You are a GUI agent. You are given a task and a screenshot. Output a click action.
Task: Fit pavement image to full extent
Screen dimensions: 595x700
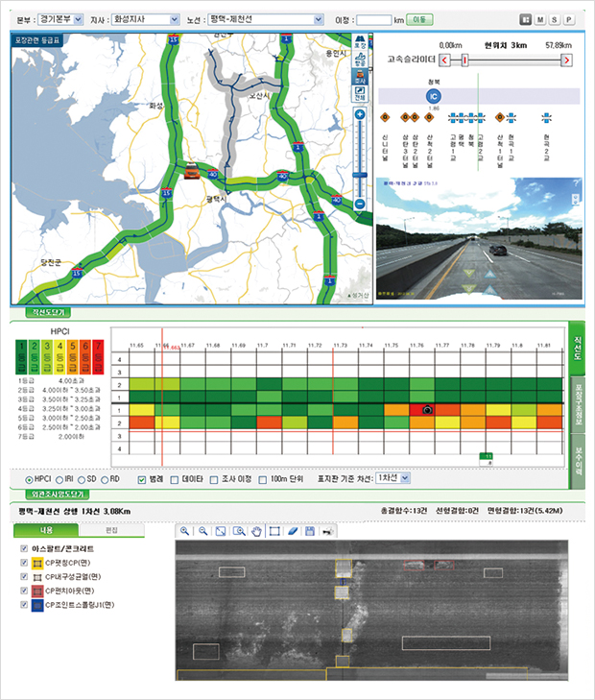(221, 531)
